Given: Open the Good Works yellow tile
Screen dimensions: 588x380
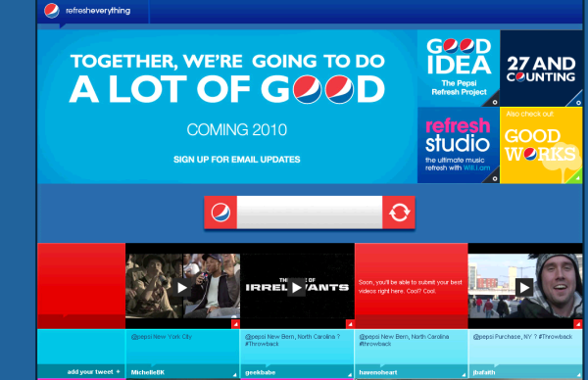Looking at the screenshot, I should pos(541,145).
